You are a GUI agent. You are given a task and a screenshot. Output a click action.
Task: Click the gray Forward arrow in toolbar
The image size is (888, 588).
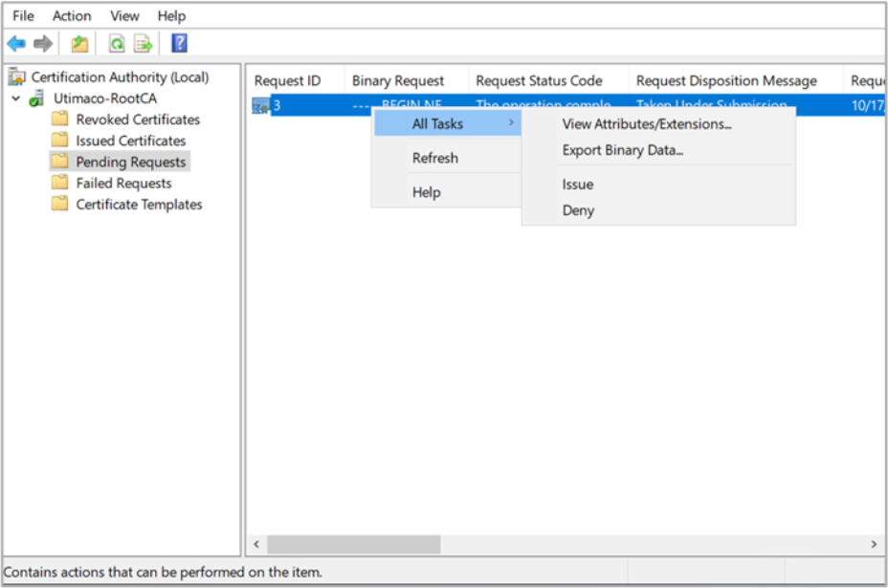click(43, 43)
